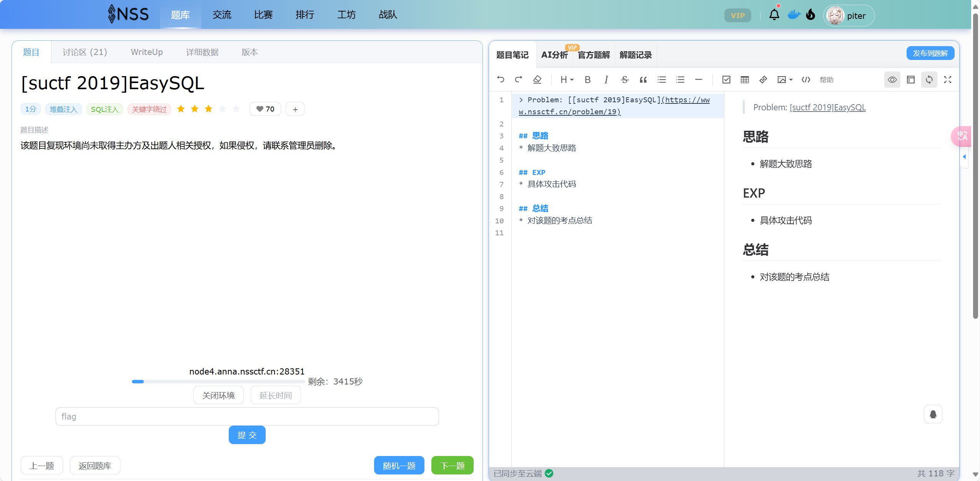Image resolution: width=980 pixels, height=481 pixels.
Task: Insert a table with the table icon
Action: [x=745, y=80]
